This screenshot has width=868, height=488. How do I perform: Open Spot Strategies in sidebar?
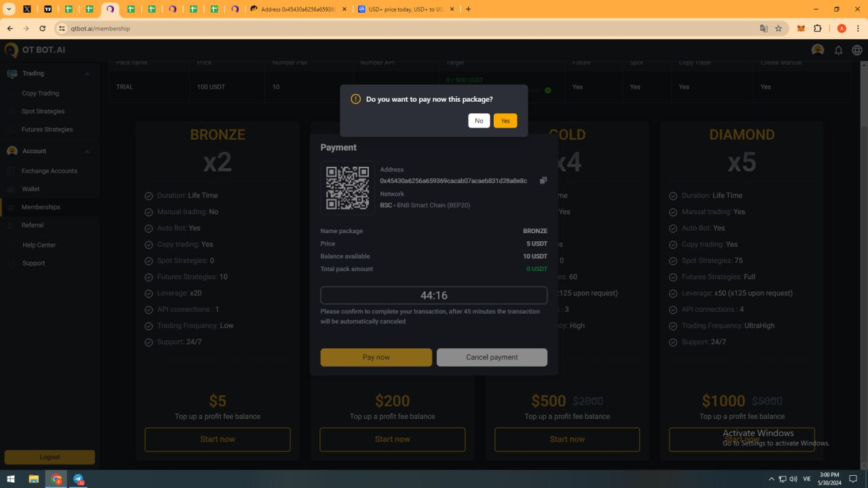pyautogui.click(x=43, y=111)
